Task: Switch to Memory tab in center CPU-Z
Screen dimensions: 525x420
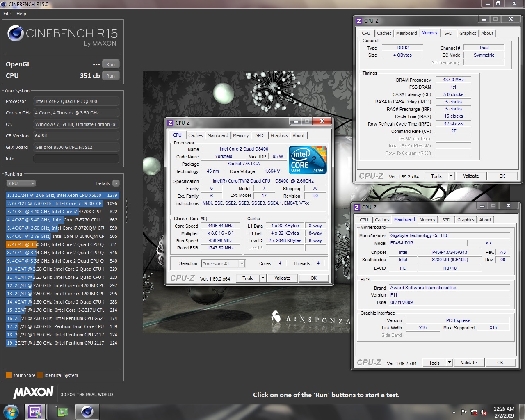Action: 241,135
